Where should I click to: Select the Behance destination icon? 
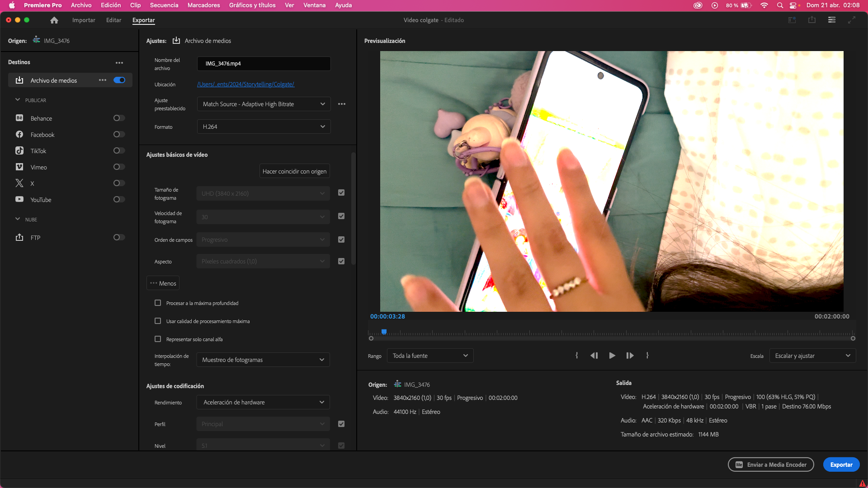pos(19,118)
